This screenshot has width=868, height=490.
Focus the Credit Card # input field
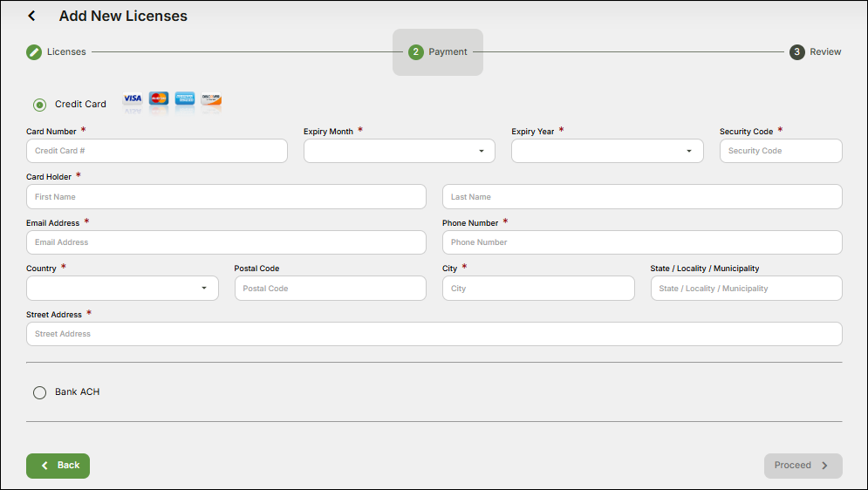pos(157,151)
